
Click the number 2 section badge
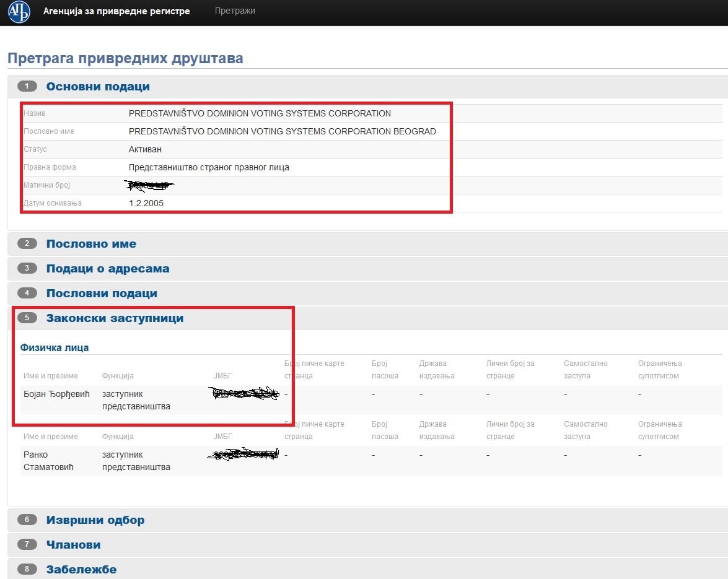click(27, 243)
